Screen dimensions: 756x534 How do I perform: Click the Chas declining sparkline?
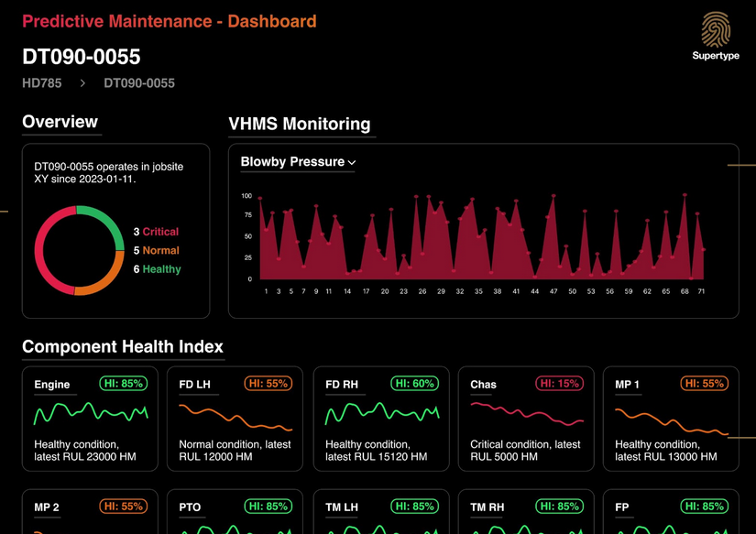click(x=527, y=414)
